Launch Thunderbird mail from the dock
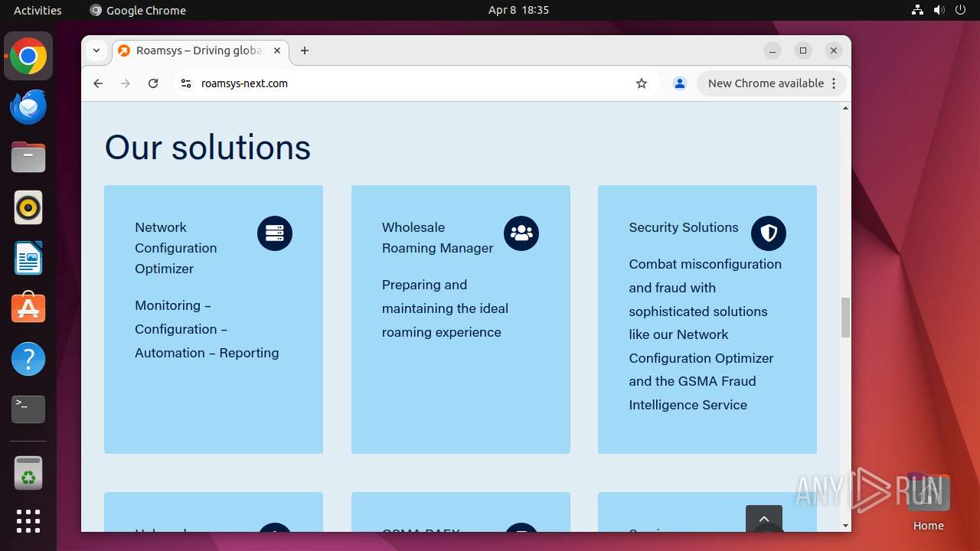The height and width of the screenshot is (551, 980). point(28,107)
